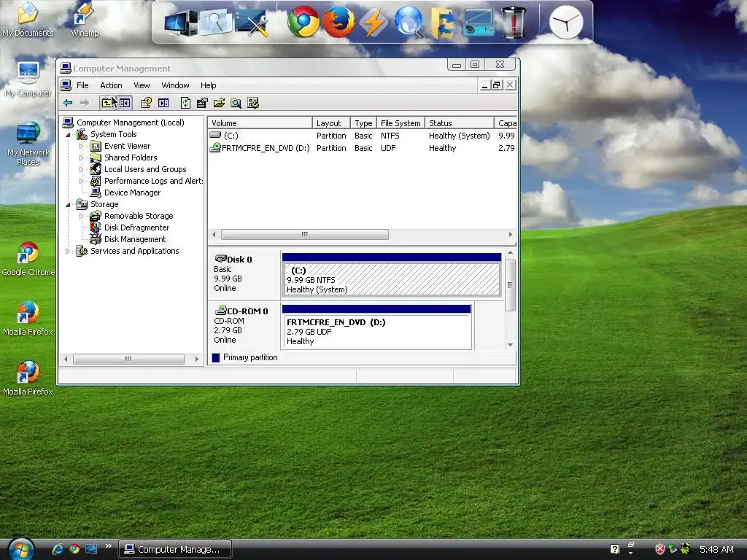Click the Help question-mark toolbar icon
747x560 pixels.
(146, 103)
